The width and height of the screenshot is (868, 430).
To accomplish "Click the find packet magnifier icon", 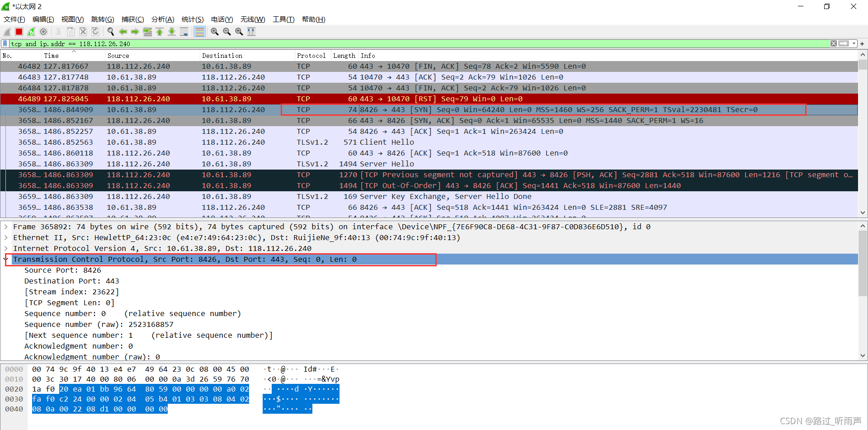I will [110, 32].
